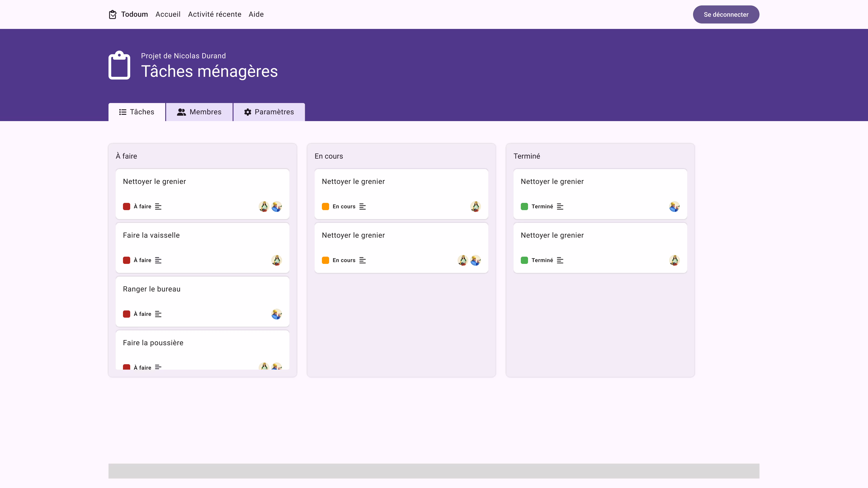This screenshot has height=488, width=868.
Task: Open the Aide menu item
Action: pyautogui.click(x=256, y=14)
